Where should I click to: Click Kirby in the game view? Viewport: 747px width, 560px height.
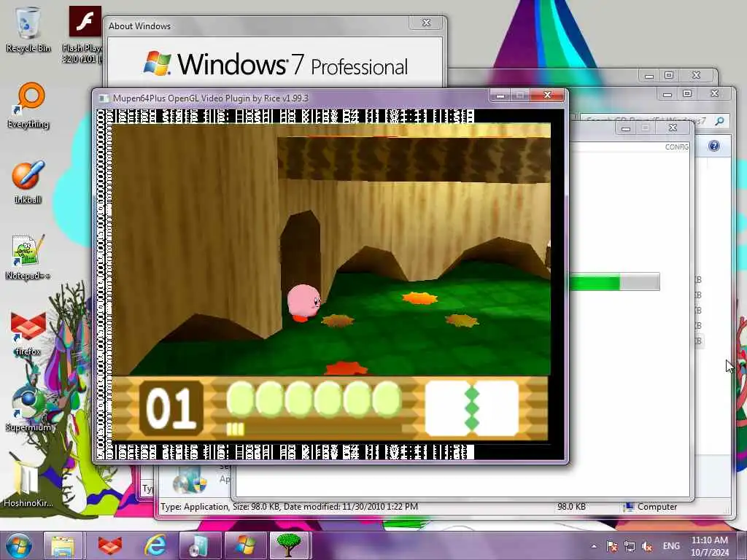(303, 303)
